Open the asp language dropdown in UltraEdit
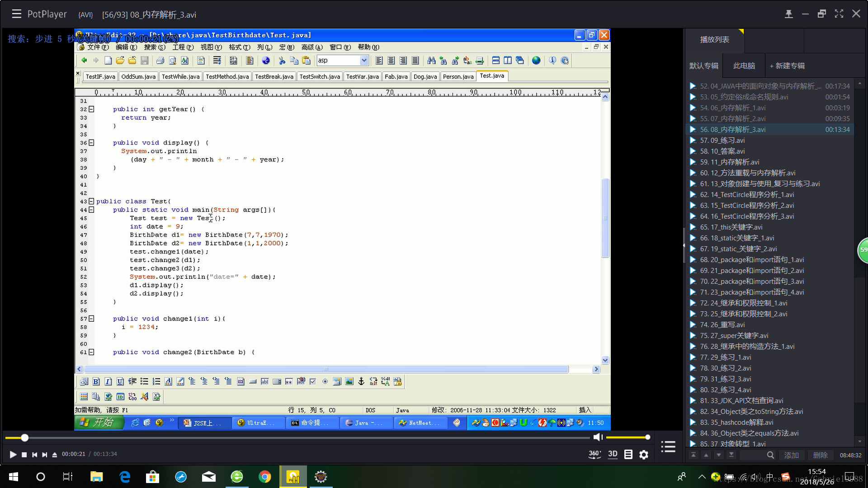 coord(363,61)
